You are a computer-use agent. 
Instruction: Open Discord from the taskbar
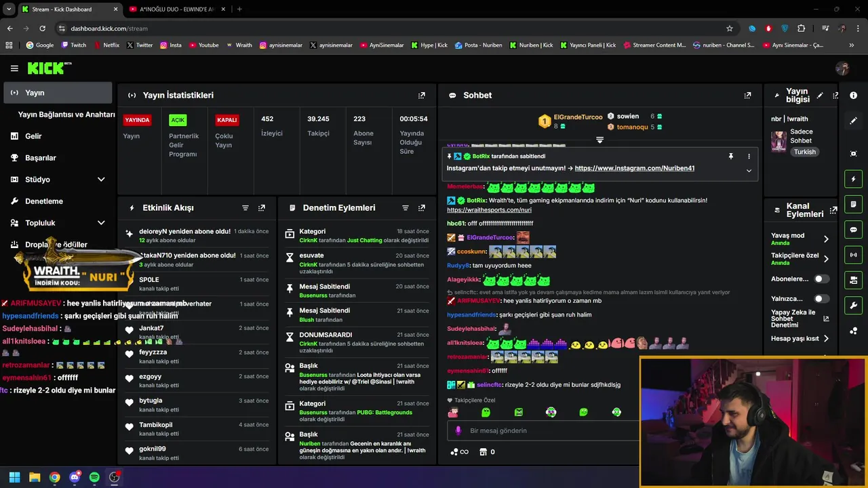[x=75, y=477]
